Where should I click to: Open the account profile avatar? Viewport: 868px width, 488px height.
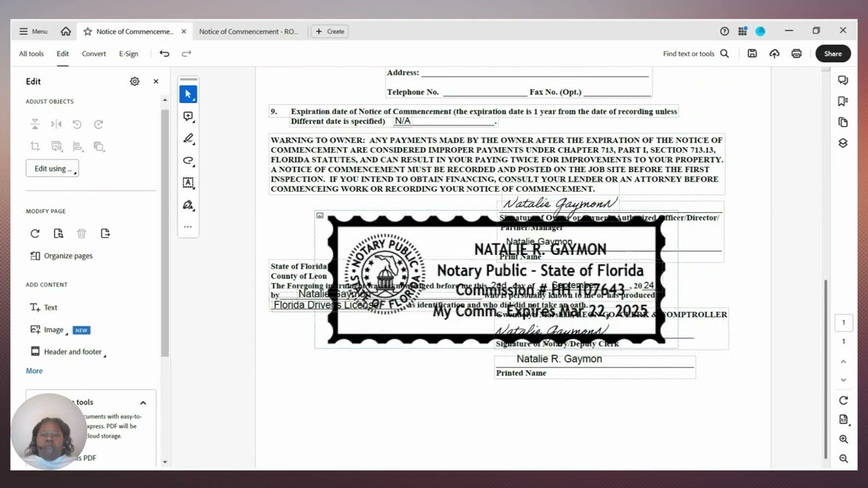click(x=760, y=31)
